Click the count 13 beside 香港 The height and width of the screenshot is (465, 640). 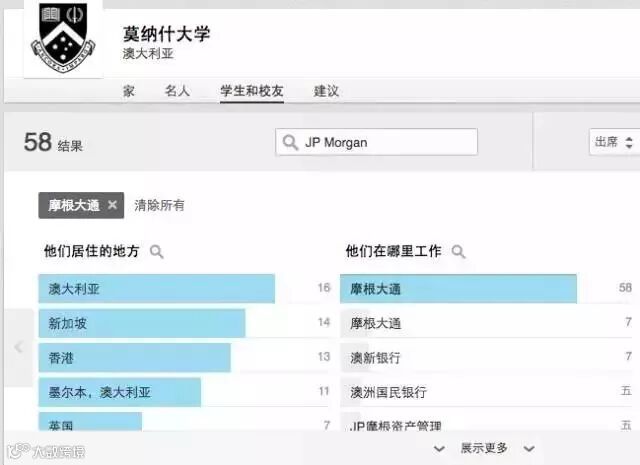324,357
